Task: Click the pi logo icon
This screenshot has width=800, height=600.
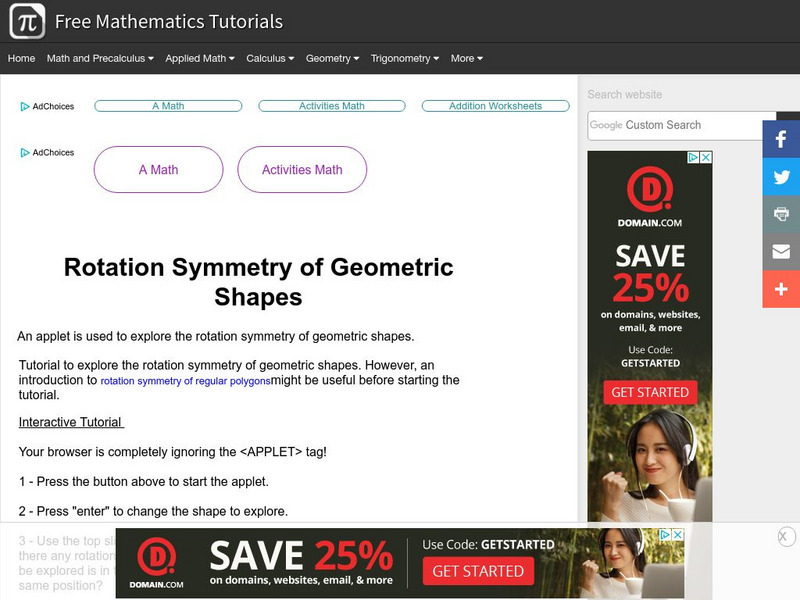Action: pyautogui.click(x=28, y=21)
